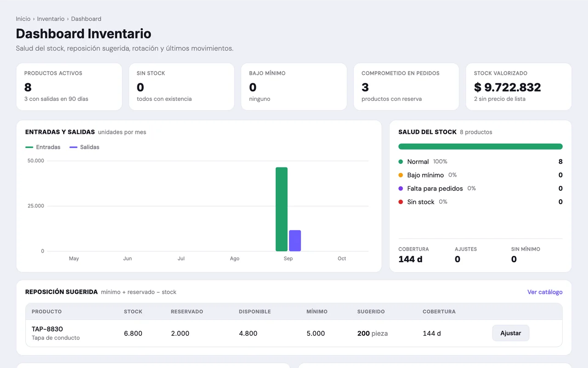Toggle the Entradas legend series
This screenshot has height=368, width=588.
(x=43, y=147)
